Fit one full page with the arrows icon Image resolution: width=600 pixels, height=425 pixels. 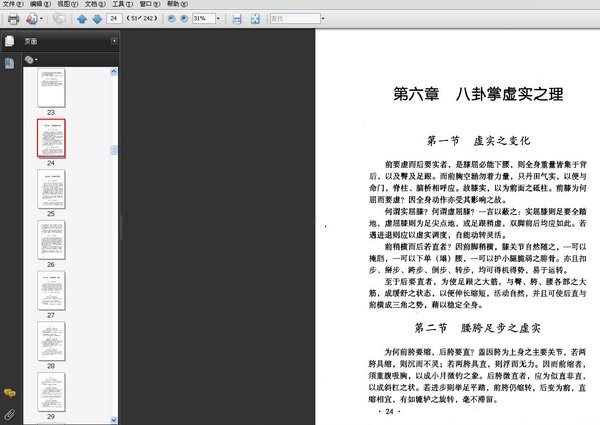click(255, 18)
